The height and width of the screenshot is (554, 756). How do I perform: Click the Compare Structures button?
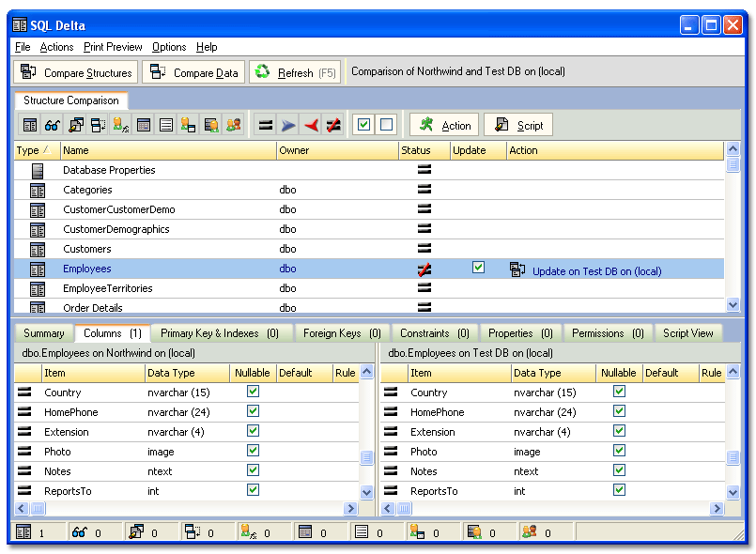76,72
